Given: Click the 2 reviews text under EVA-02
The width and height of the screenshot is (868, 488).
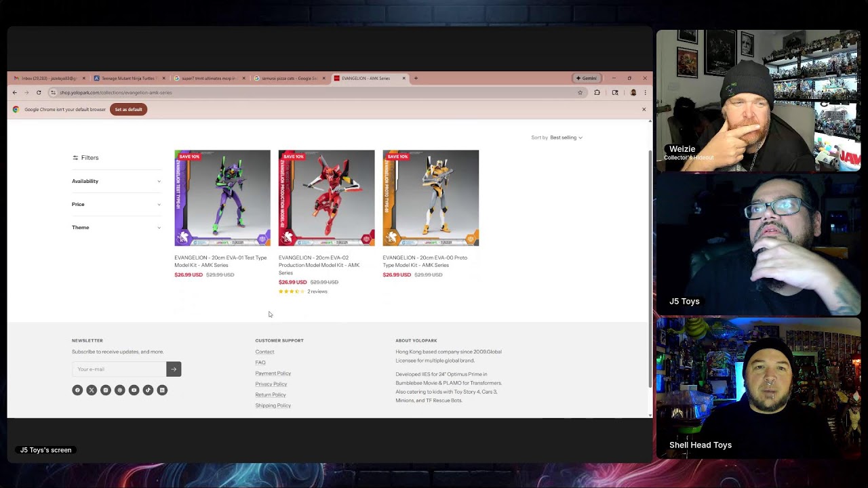Looking at the screenshot, I should coord(317,291).
